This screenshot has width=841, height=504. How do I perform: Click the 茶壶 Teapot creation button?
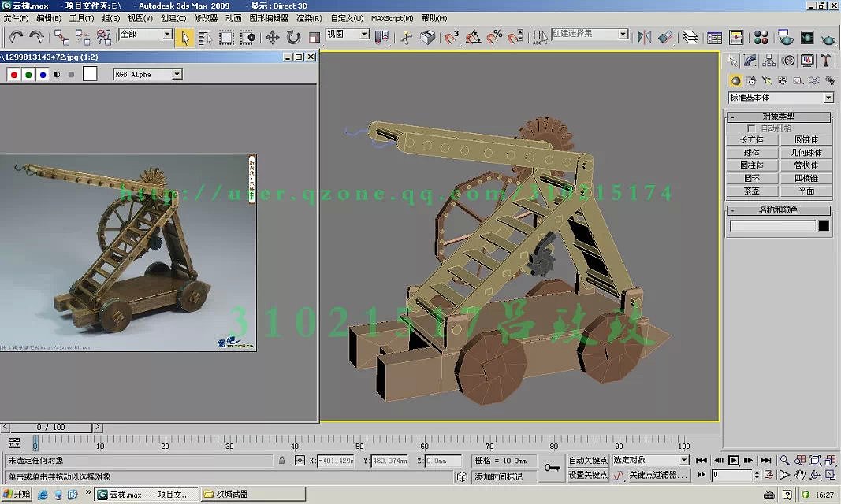click(752, 191)
